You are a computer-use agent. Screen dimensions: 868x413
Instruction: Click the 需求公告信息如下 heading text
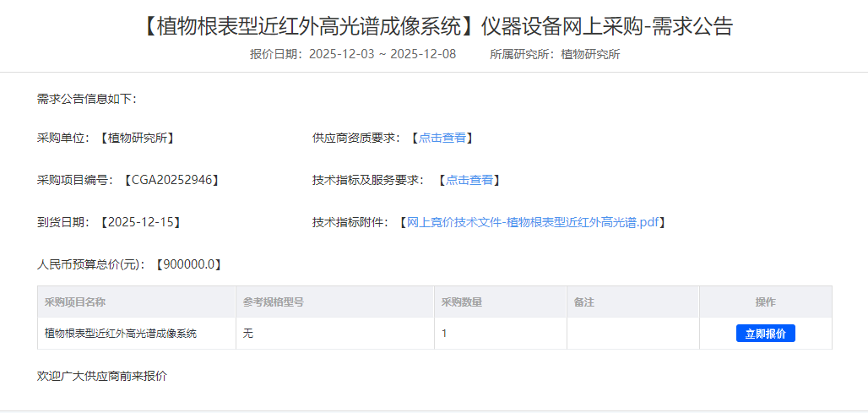[86, 99]
